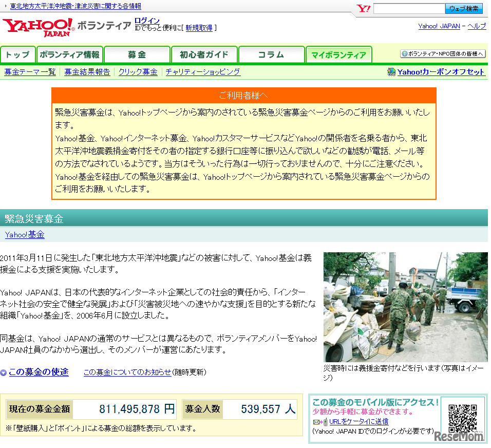The height and width of the screenshot is (448, 491).
Task: Open 募金テーマ一覧 submenu link
Action: click(x=30, y=72)
